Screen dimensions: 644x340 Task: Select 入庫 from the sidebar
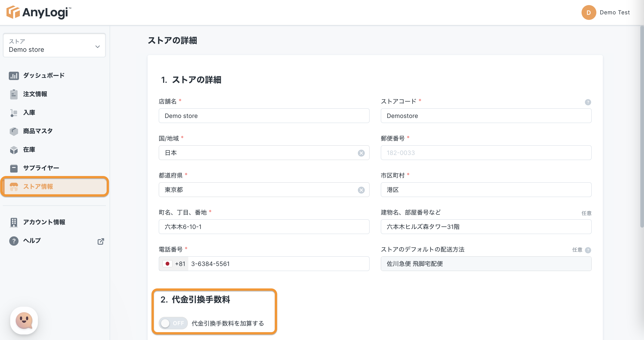click(x=29, y=113)
